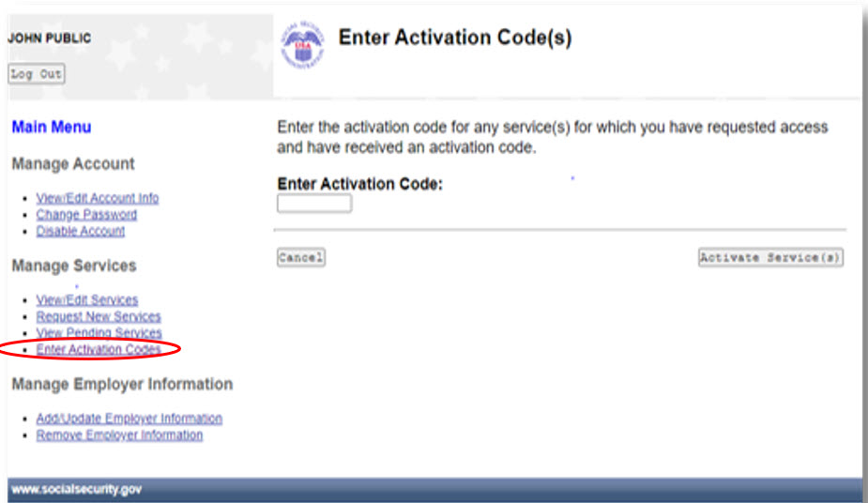Select Request New Services
Screen dimensions: 868x503
click(99, 316)
